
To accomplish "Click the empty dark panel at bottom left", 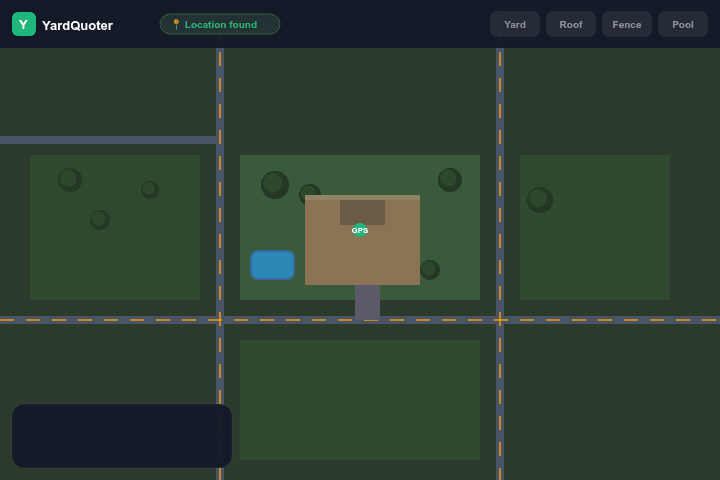I will [122, 436].
